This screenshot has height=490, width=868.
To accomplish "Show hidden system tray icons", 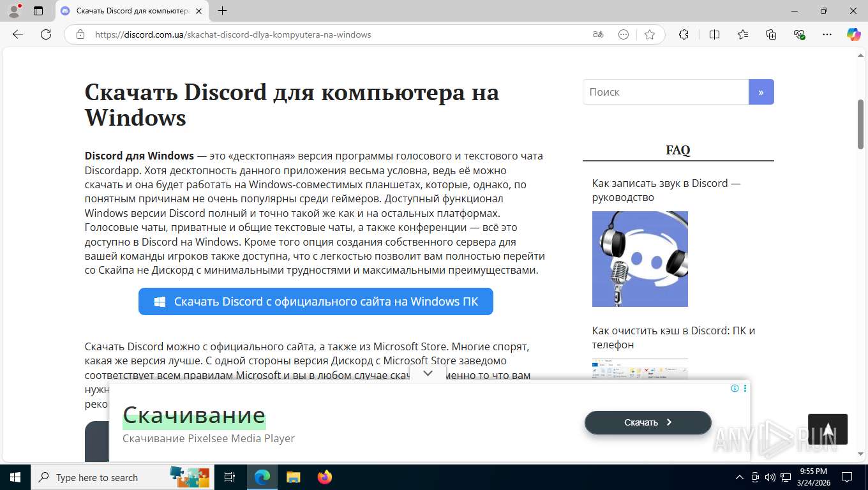I will [740, 477].
